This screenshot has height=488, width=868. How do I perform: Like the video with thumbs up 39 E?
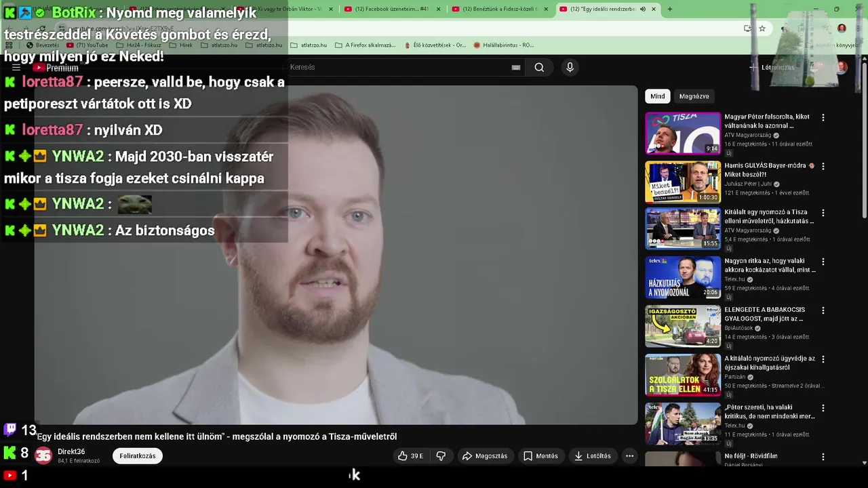411,456
